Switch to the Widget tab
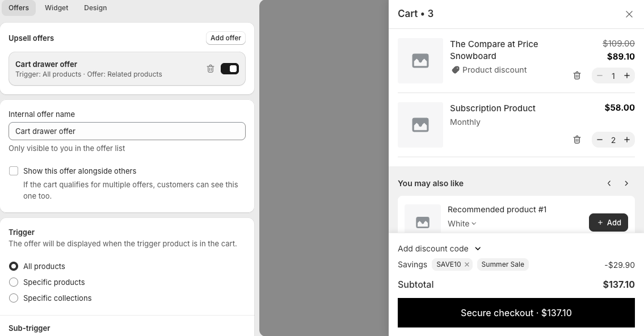This screenshot has width=644, height=336. 57,8
